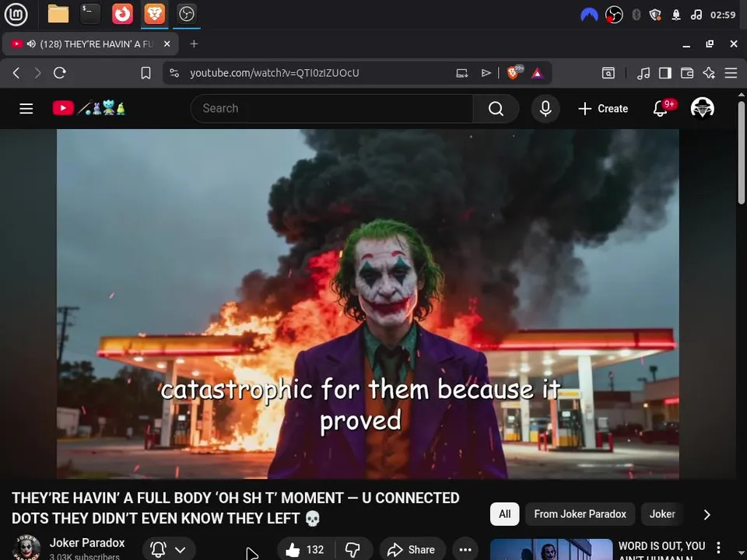Go to YouTube home via logo
The height and width of the screenshot is (560, 747).
(89, 108)
